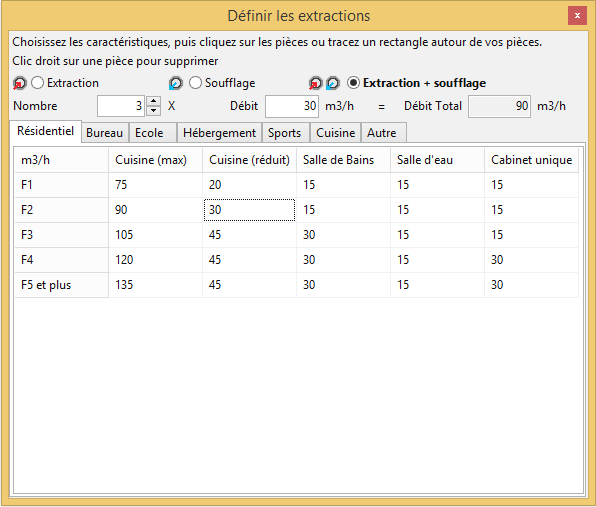Select the F4 row header

point(62,260)
